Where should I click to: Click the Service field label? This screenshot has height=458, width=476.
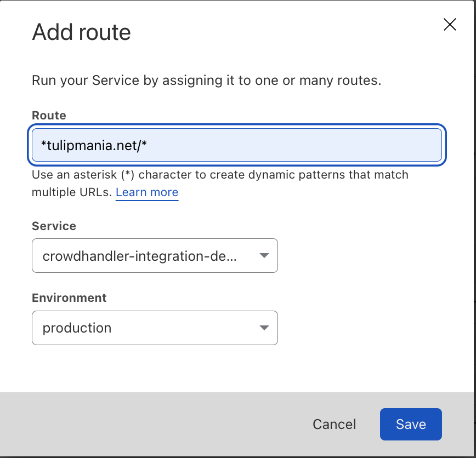[x=54, y=226]
